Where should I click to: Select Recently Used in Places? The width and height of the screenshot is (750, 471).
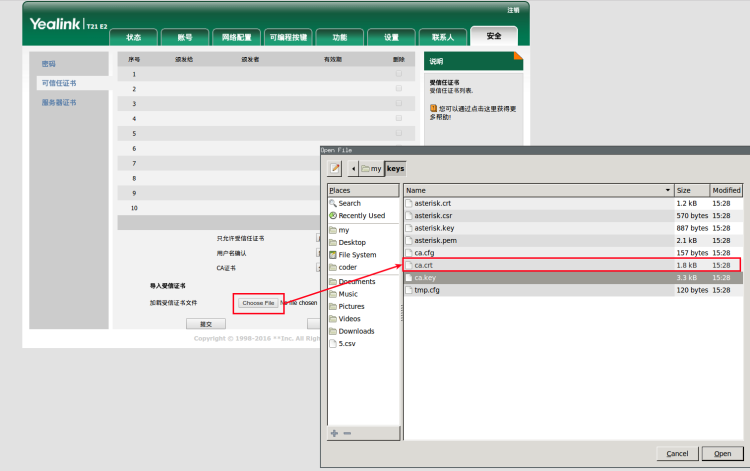tap(361, 216)
